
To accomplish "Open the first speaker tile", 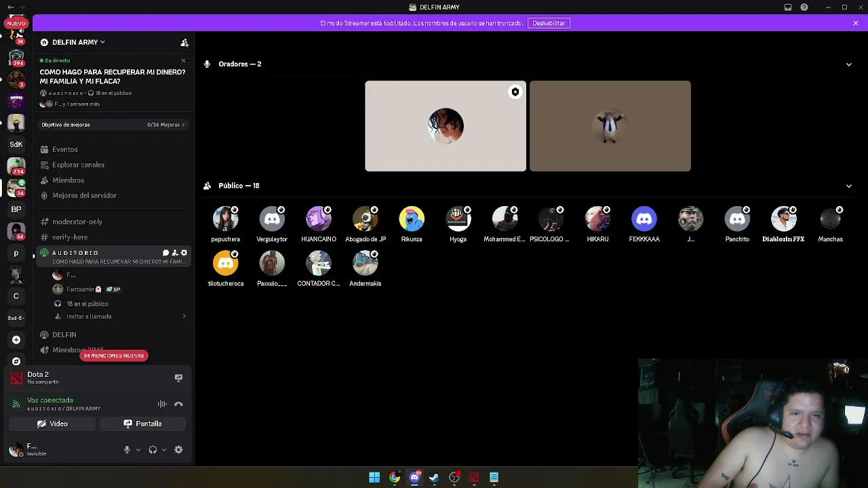I will pos(446,126).
